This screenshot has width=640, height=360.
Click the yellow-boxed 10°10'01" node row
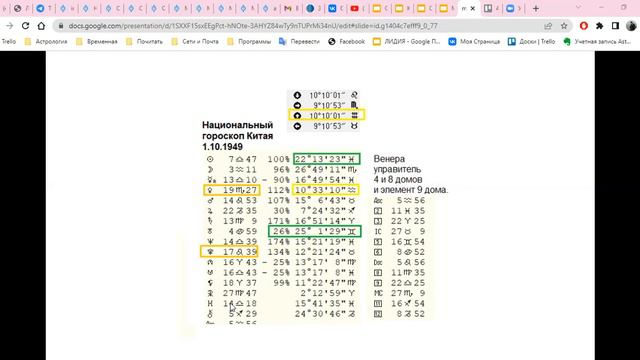tap(327, 116)
